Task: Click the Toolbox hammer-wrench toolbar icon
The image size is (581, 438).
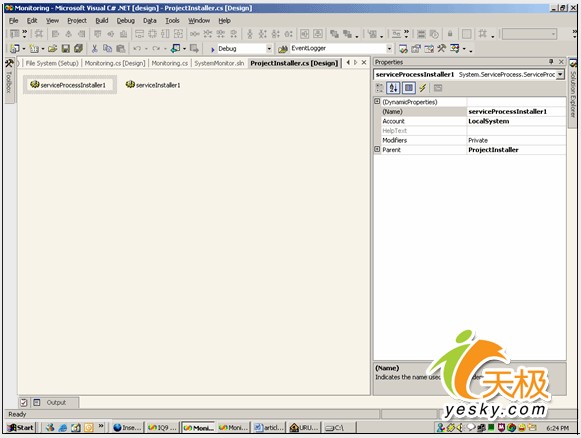Action: [x=441, y=49]
